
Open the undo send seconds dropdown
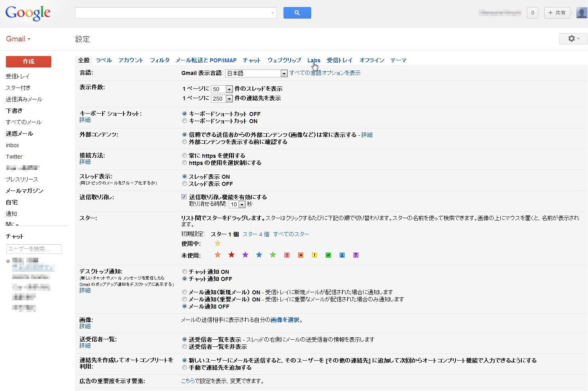[x=237, y=204]
